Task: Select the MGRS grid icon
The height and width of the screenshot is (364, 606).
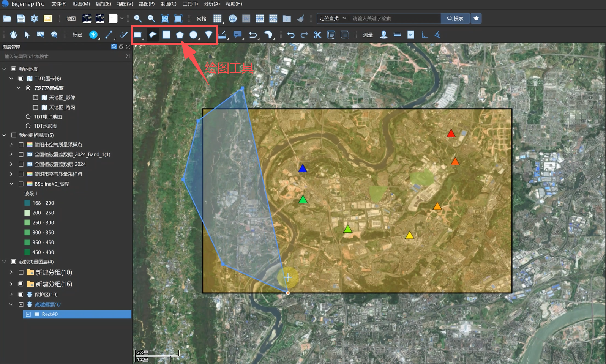Action: point(273,18)
